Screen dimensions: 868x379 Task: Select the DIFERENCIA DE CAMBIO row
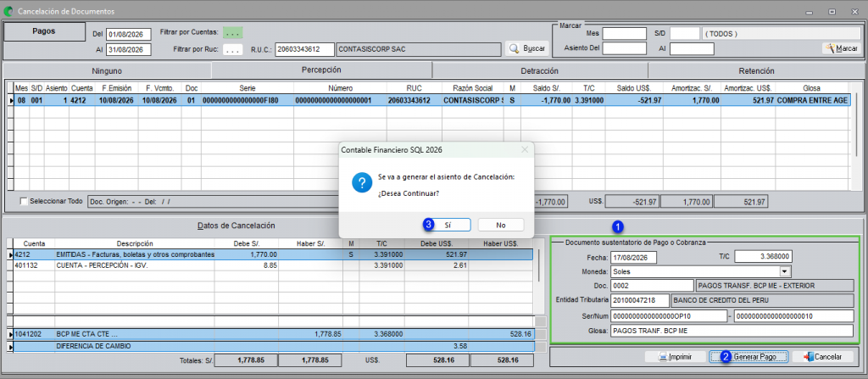(273, 346)
